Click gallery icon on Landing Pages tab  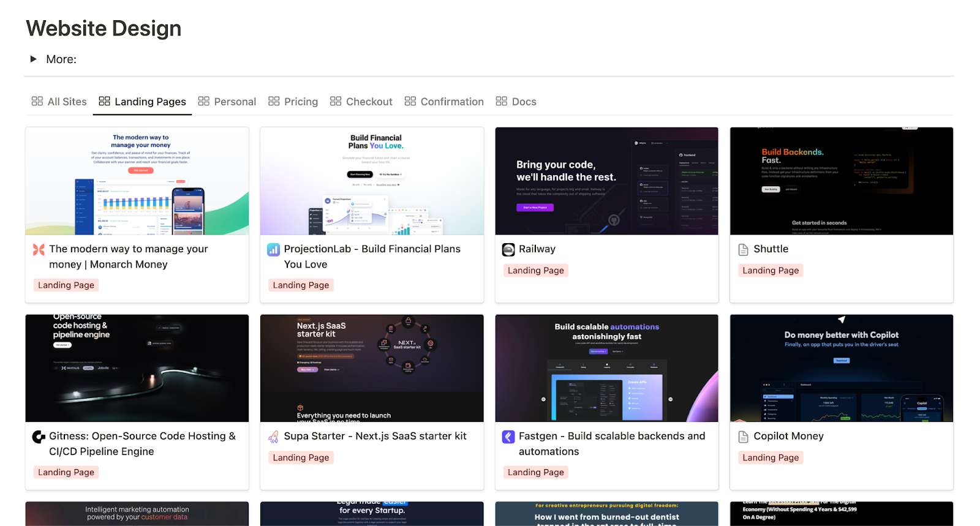coord(104,101)
